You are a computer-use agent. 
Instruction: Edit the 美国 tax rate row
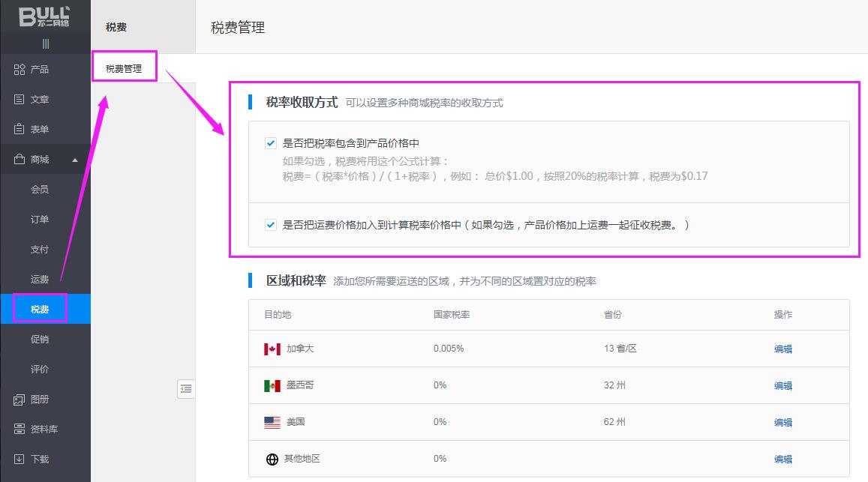(782, 422)
